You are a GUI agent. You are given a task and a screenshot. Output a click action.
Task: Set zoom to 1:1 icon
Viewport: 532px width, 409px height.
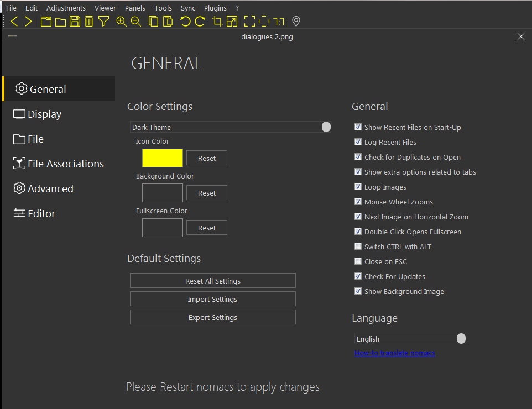[x=279, y=22]
